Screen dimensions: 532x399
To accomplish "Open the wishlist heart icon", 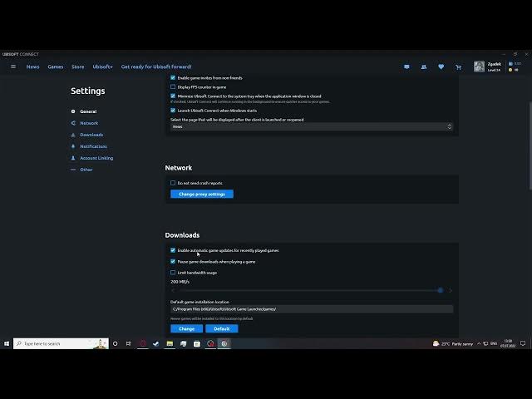I will point(441,66).
